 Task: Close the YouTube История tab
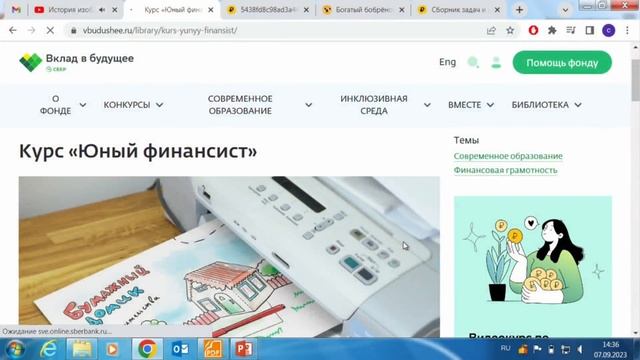point(115,10)
